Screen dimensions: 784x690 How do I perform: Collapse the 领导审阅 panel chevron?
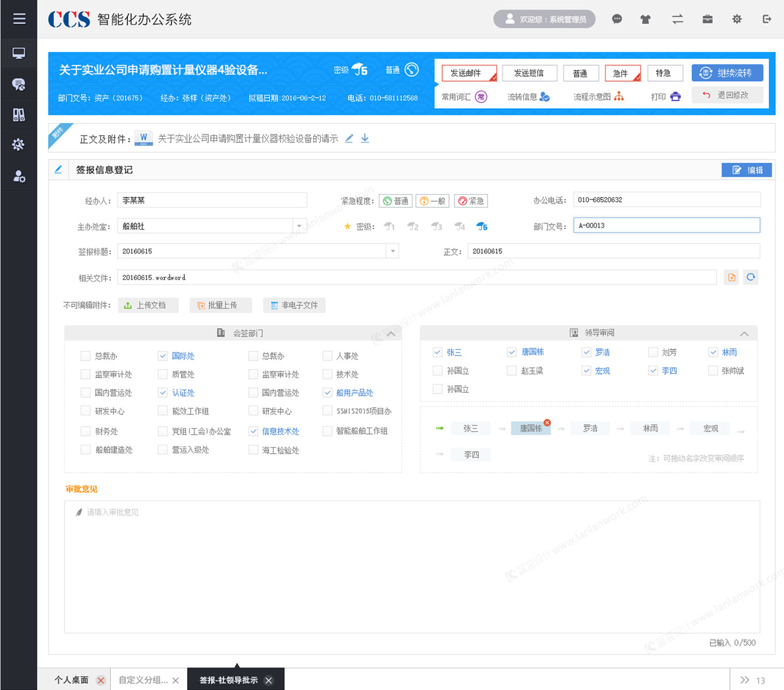click(x=744, y=333)
